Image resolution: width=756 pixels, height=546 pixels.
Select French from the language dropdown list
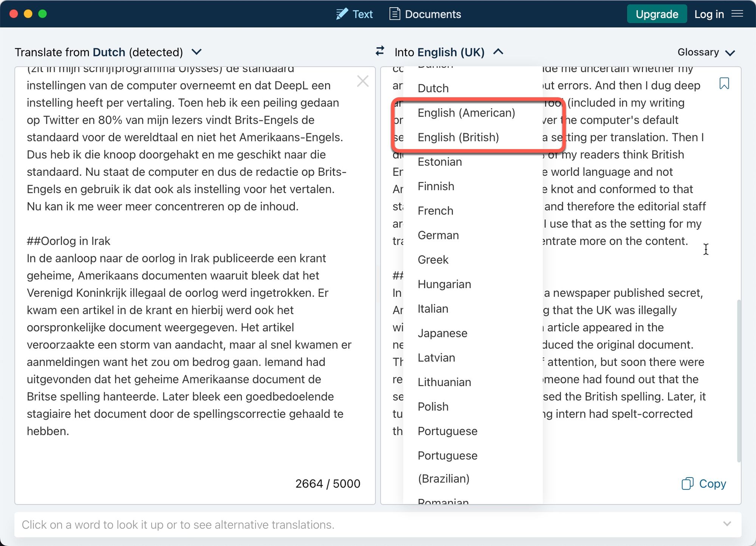pos(435,210)
